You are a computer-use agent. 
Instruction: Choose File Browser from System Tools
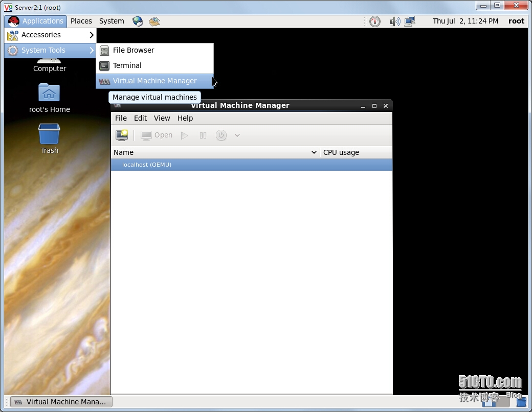154,50
